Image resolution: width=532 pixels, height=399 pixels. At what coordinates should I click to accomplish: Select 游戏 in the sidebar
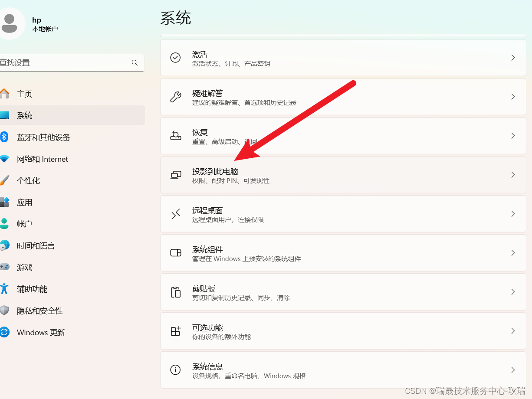pos(72,267)
